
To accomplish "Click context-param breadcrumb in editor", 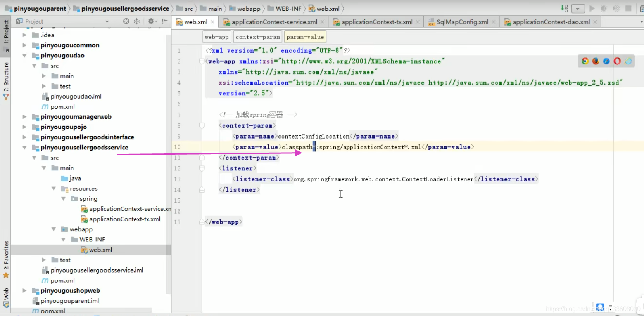I will (257, 37).
